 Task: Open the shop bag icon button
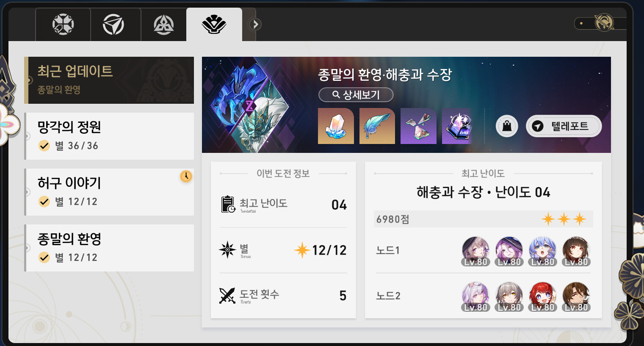point(507,126)
